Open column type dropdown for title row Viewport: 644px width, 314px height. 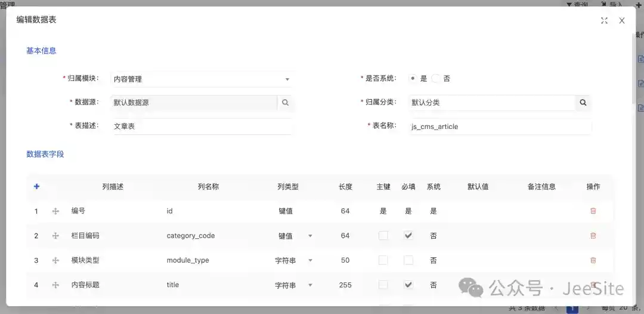tap(309, 285)
